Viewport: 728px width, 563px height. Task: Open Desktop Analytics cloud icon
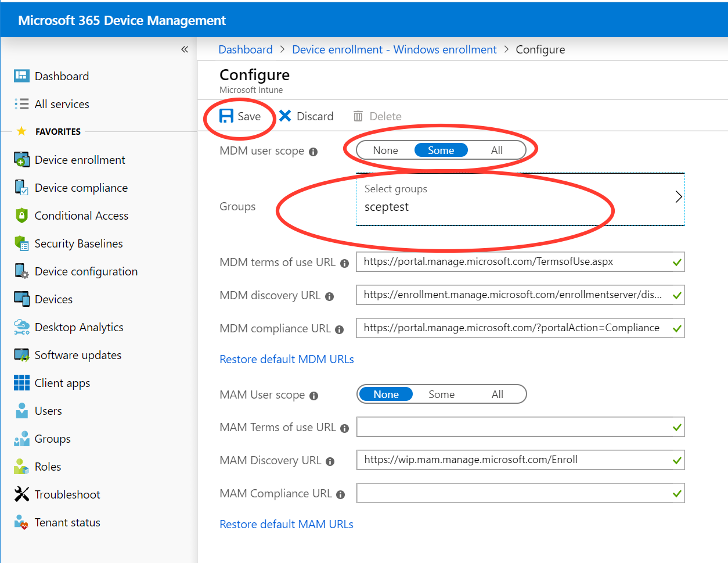click(x=21, y=327)
